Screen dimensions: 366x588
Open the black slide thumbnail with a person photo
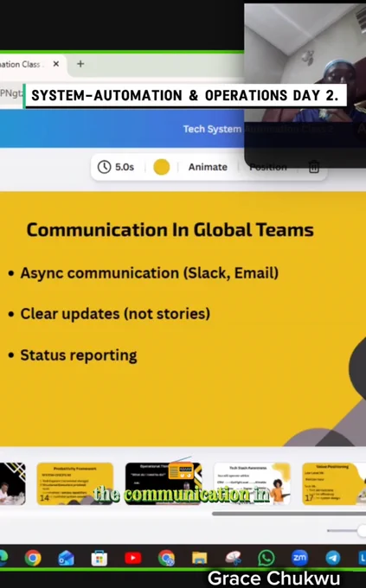(12, 483)
